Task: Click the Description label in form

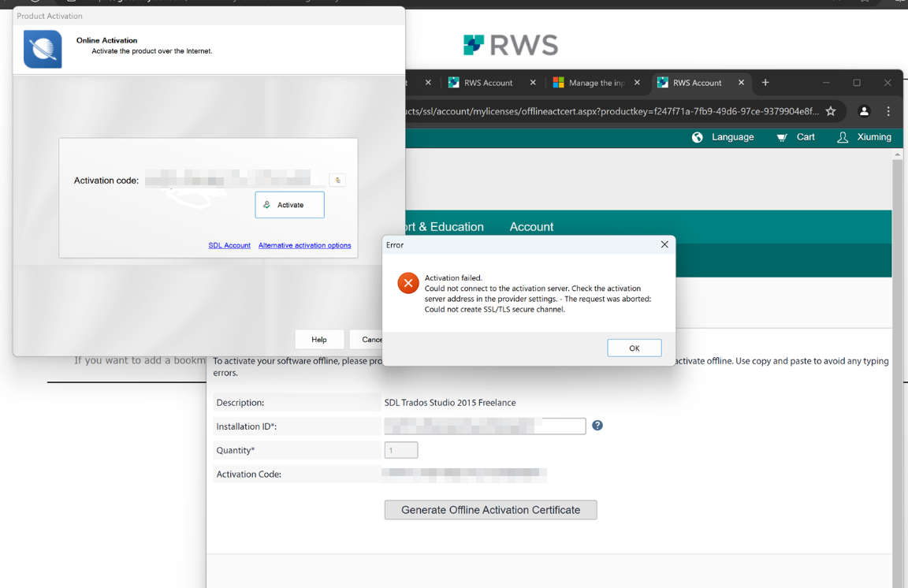Action: tap(240, 403)
